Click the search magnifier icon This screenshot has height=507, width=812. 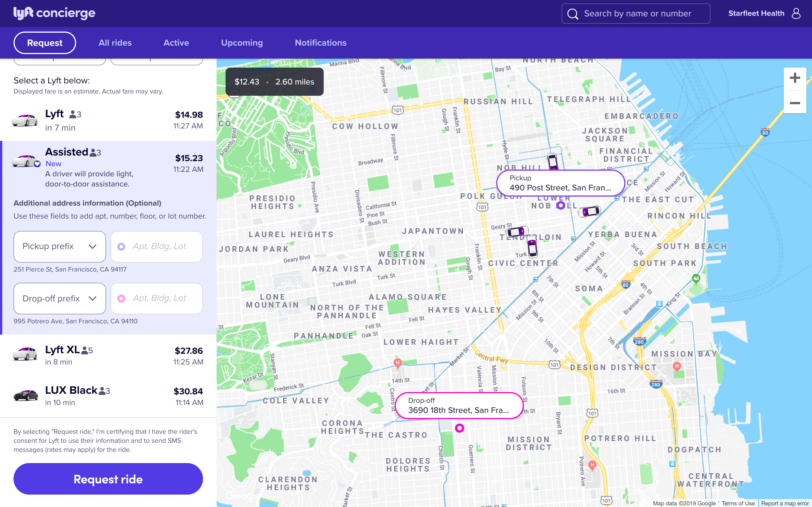pos(572,14)
